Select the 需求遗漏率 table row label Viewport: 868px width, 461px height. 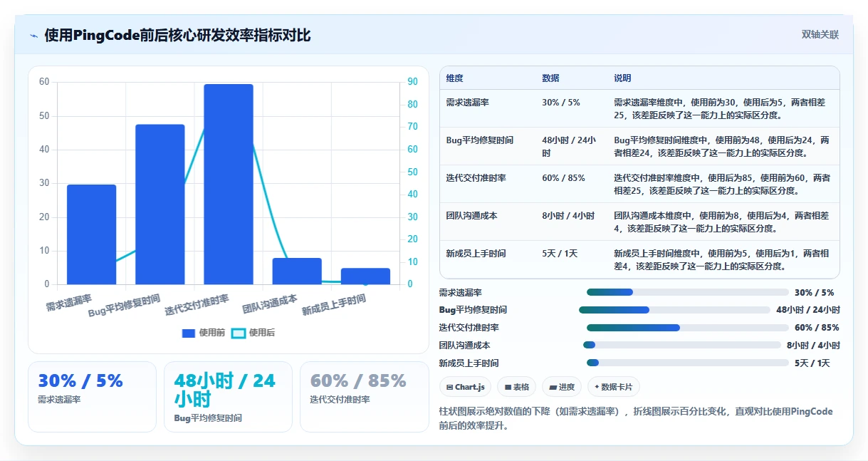coord(468,103)
